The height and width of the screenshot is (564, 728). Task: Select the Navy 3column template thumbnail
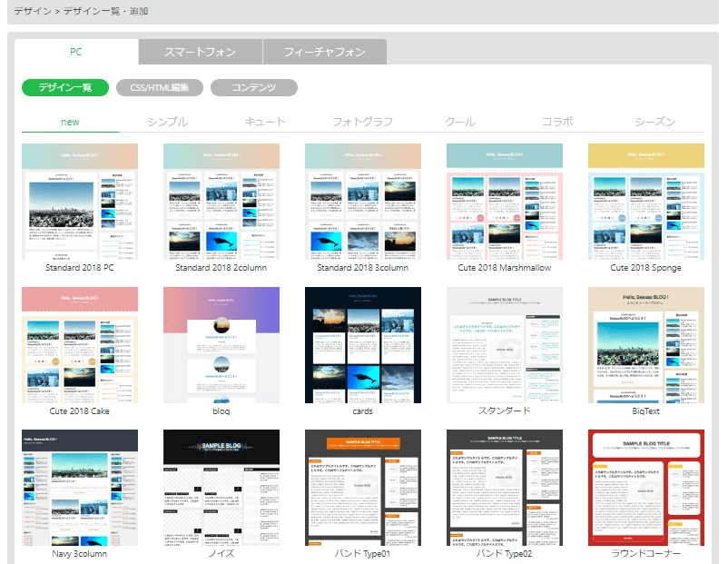80,488
